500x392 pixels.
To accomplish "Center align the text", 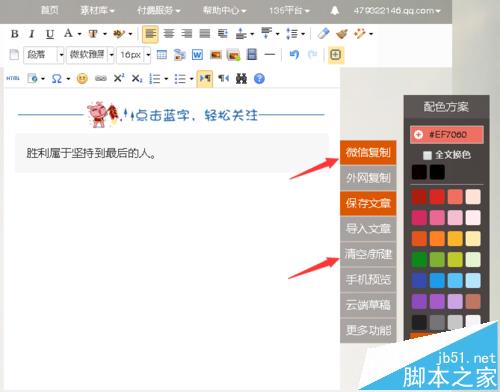I will coord(169,34).
